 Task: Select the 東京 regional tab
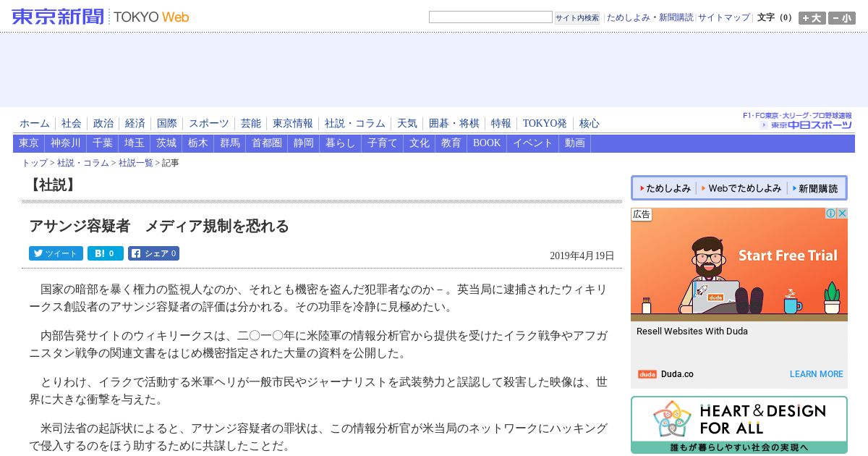click(29, 143)
